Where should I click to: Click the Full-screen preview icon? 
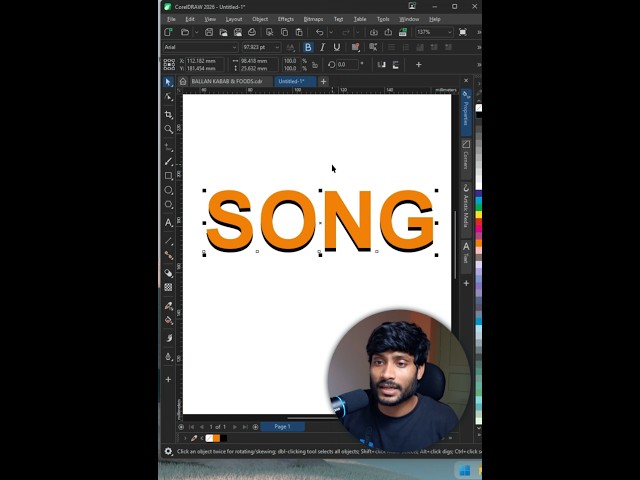(x=462, y=32)
